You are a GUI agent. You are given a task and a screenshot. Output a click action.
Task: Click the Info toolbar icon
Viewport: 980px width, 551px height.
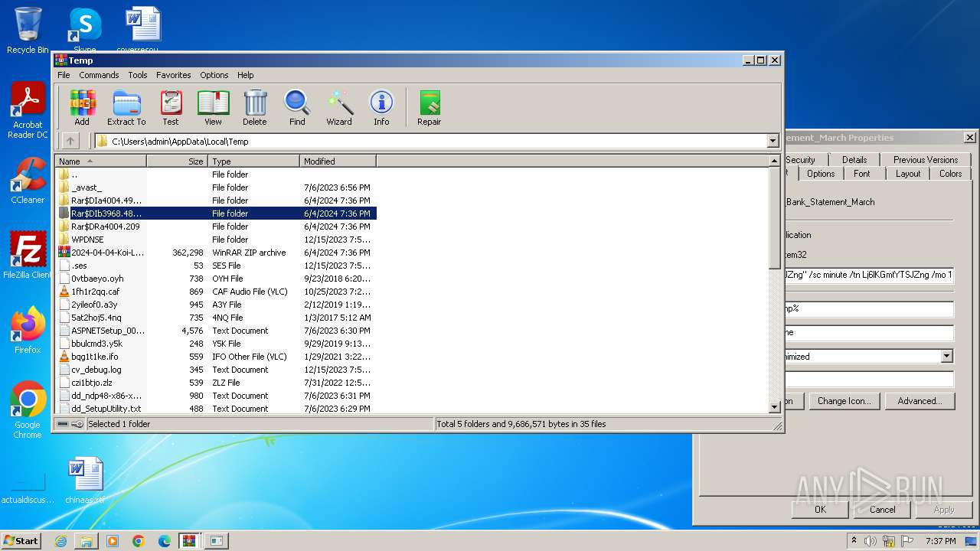tap(381, 108)
